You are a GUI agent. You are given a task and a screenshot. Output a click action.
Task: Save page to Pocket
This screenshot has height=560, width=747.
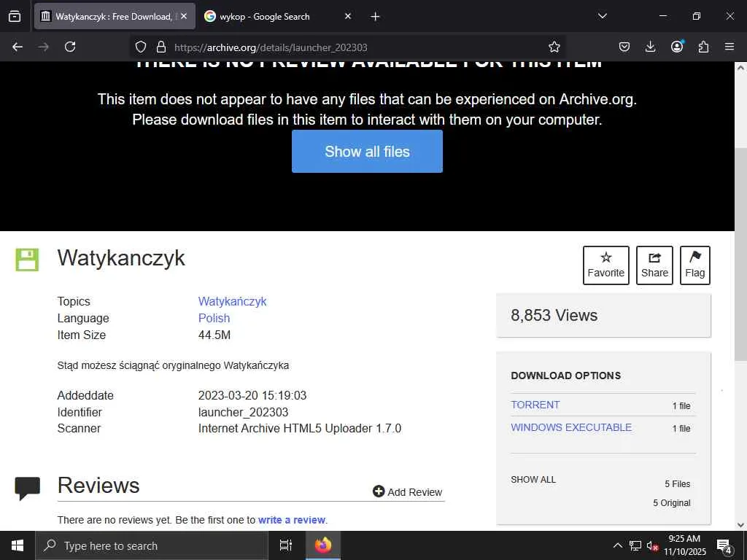(x=624, y=47)
